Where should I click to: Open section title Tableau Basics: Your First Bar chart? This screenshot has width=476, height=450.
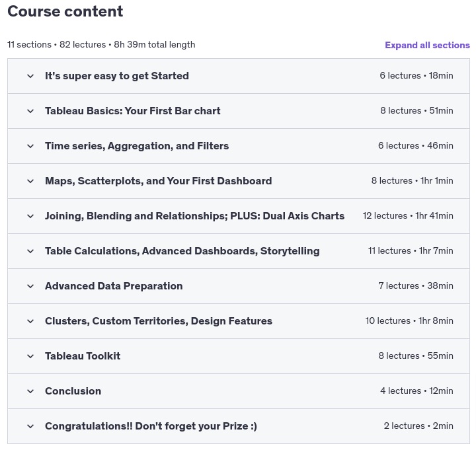[133, 111]
